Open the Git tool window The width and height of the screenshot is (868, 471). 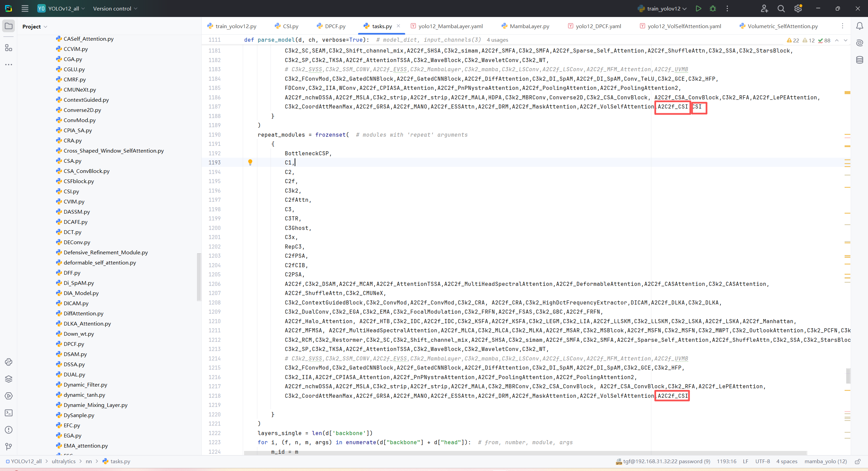coord(8,447)
